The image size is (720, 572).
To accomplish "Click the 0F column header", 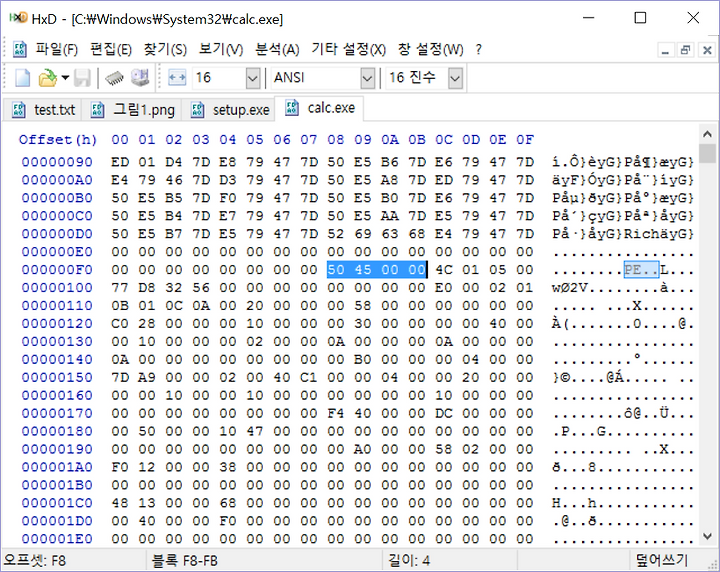I will pos(525,140).
